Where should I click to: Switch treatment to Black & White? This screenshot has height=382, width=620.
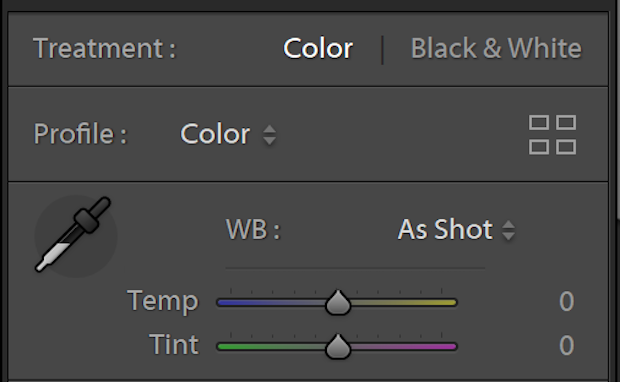pyautogui.click(x=496, y=49)
